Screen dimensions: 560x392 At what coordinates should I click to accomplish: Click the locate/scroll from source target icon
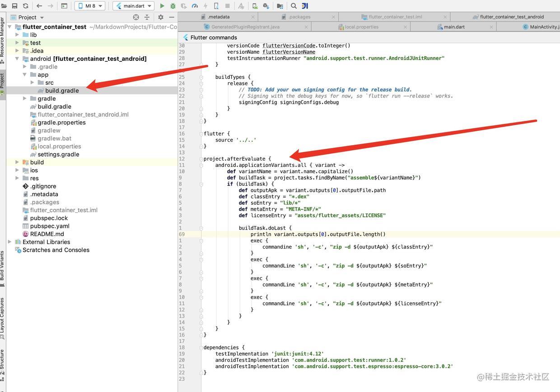[x=136, y=17]
